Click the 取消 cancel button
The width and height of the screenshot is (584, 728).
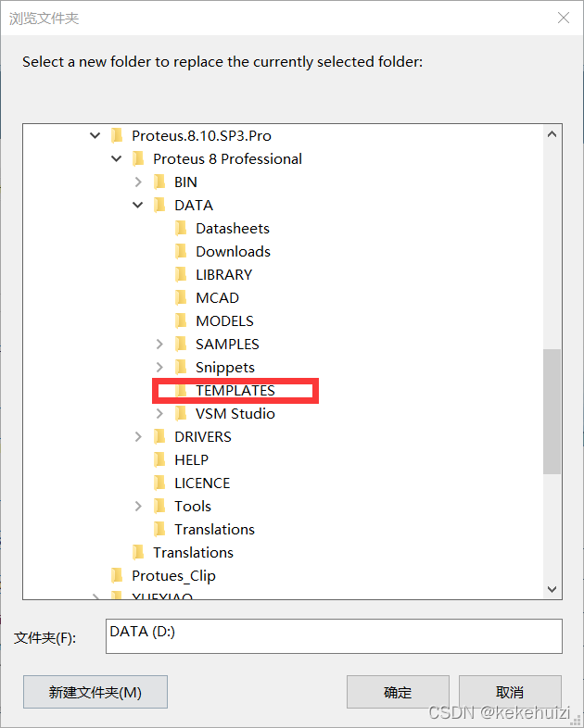[510, 692]
